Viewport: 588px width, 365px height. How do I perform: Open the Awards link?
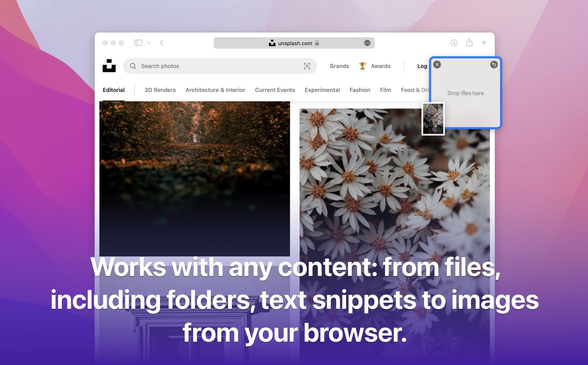point(380,66)
